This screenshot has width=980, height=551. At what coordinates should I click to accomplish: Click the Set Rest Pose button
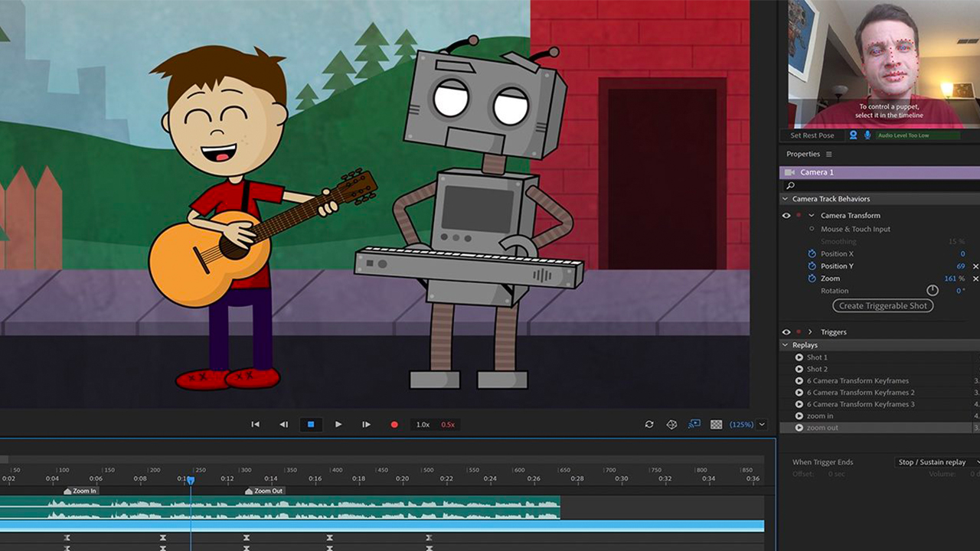click(812, 135)
